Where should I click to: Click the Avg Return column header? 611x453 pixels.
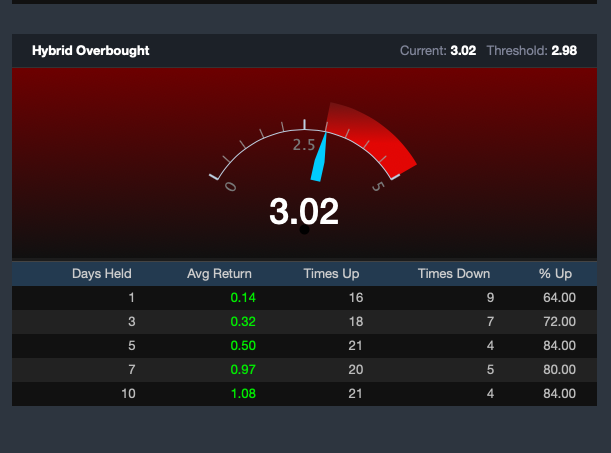(219, 273)
